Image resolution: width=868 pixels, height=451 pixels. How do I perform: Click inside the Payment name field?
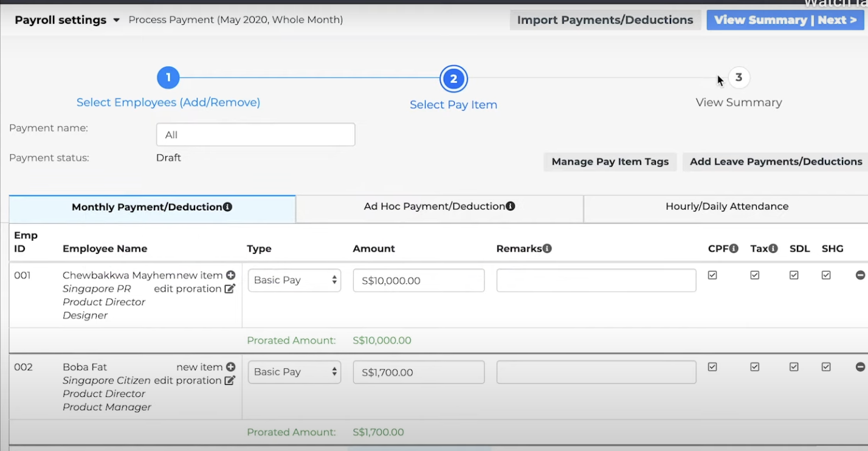(x=255, y=134)
